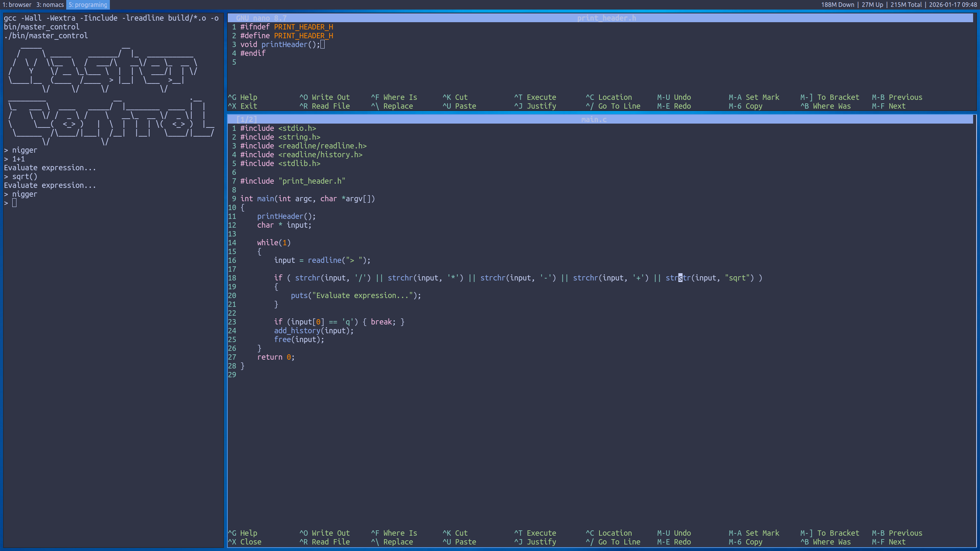Click the void printHeader(); declaration line

click(280, 44)
